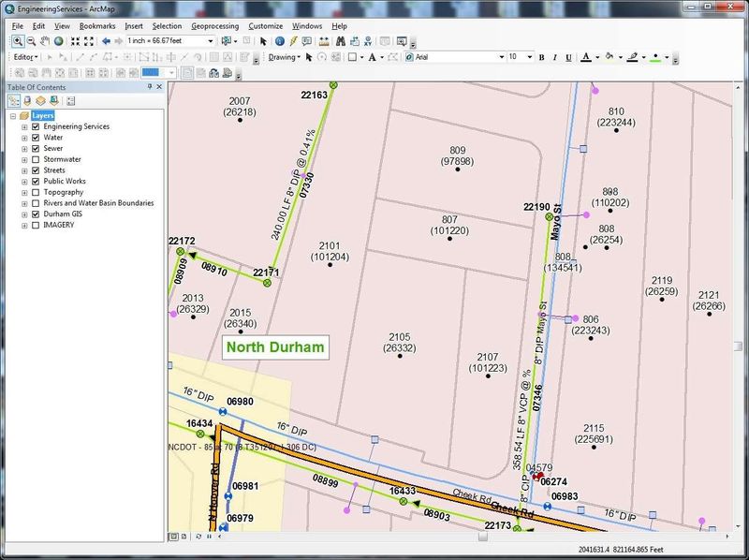Turn off the Water layer
Viewport: 749px width, 560px height.
[36, 138]
